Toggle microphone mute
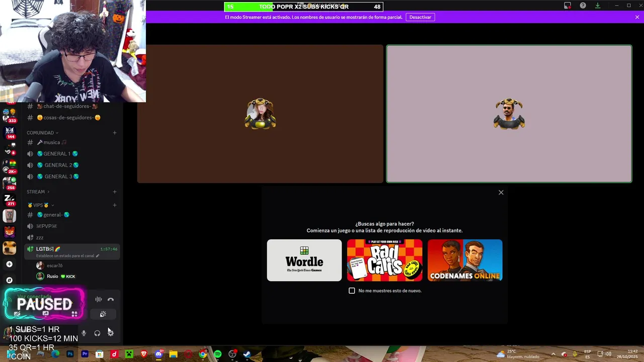The width and height of the screenshot is (644, 362). pyautogui.click(x=84, y=333)
